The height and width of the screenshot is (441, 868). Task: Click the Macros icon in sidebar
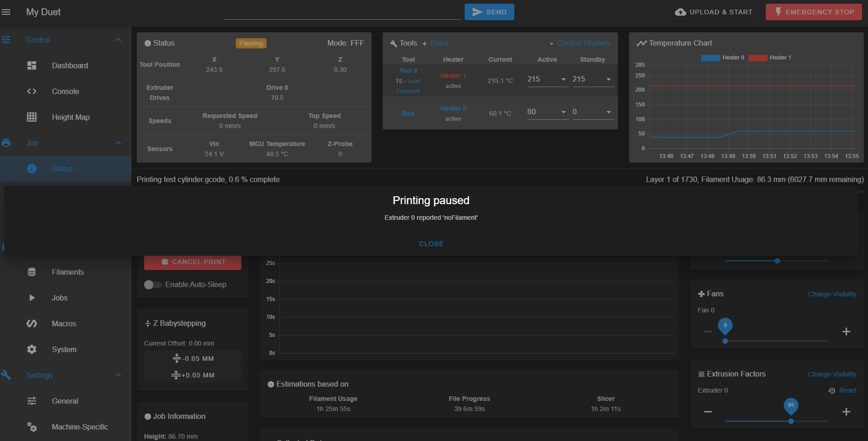pos(32,323)
